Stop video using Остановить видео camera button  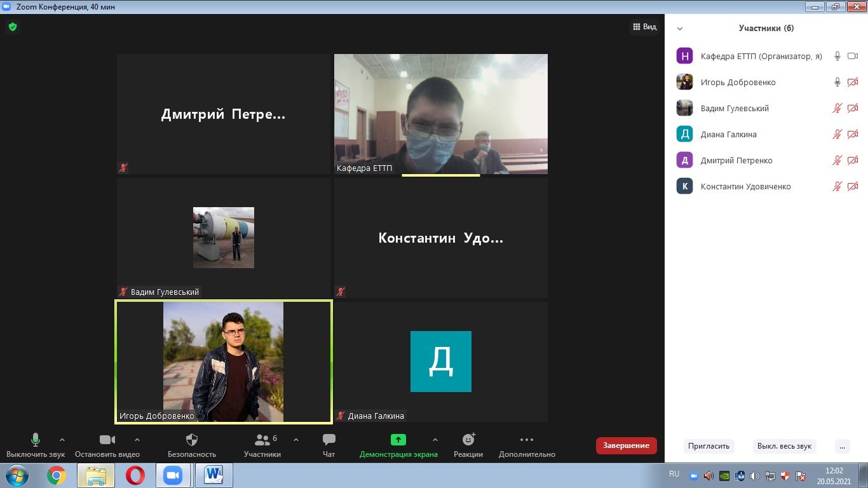point(107,440)
